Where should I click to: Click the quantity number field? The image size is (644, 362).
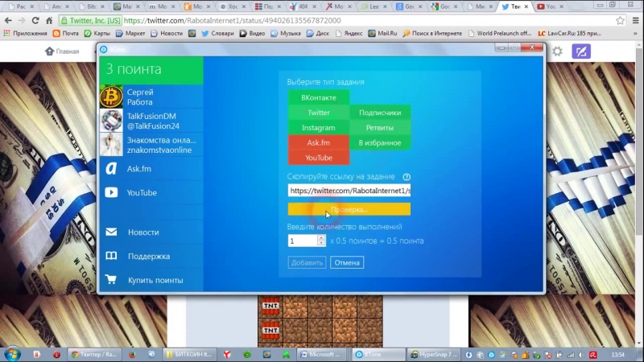[x=303, y=241]
